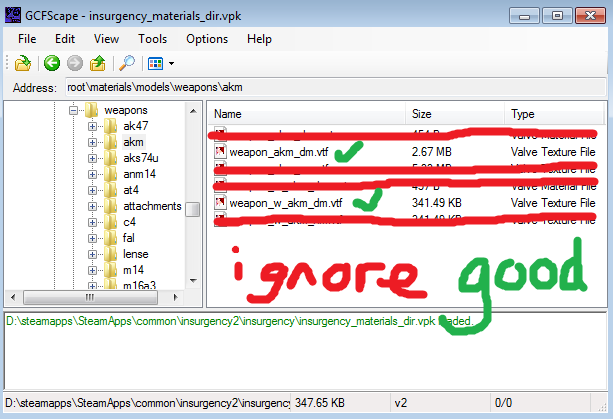Image resolution: width=613 pixels, height=419 pixels.
Task: Open the File menu
Action: (x=27, y=39)
